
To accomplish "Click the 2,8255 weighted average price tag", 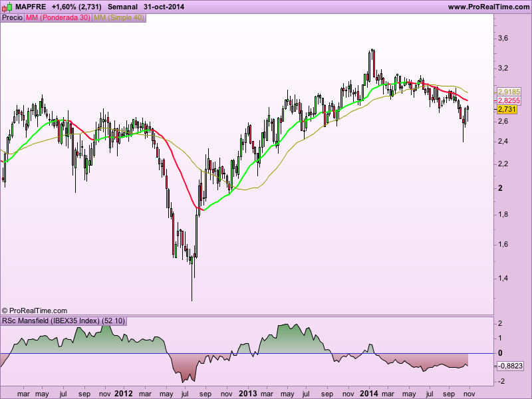I will coord(509,101).
